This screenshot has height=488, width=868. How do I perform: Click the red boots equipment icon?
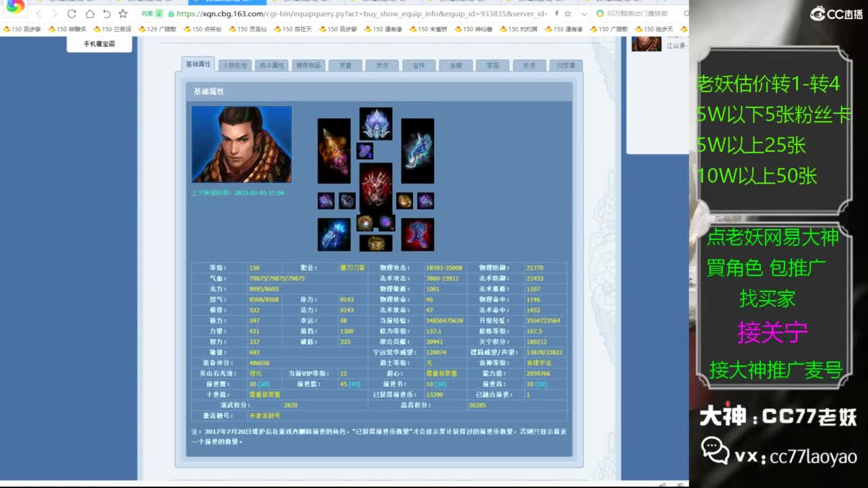coord(417,235)
